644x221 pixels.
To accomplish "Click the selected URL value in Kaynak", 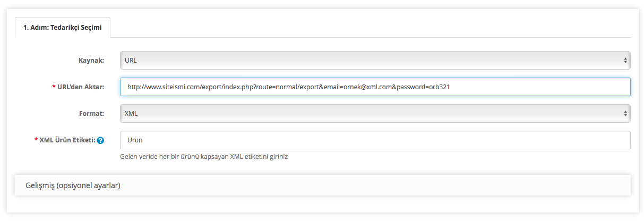I will 131,61.
